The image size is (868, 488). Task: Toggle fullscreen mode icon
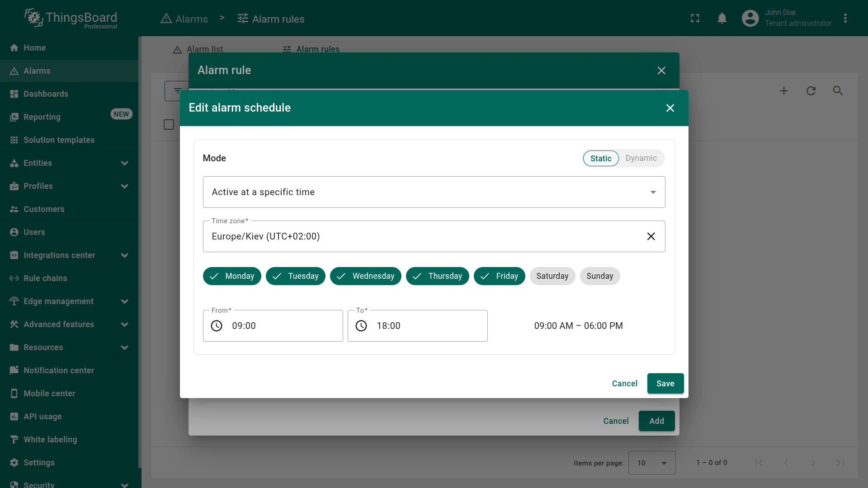click(695, 19)
